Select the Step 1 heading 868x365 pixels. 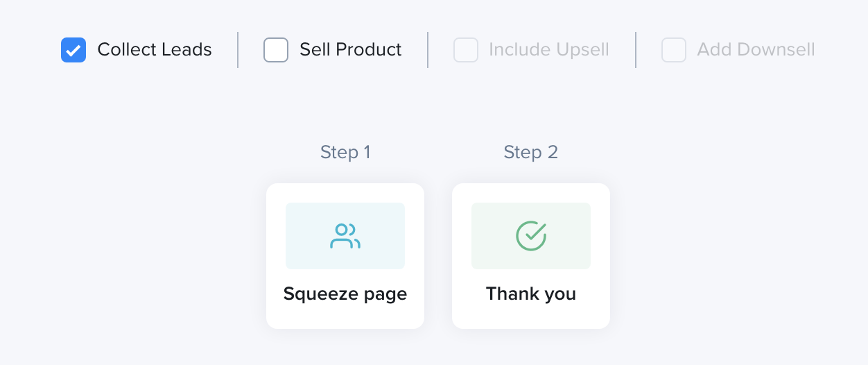tap(345, 152)
